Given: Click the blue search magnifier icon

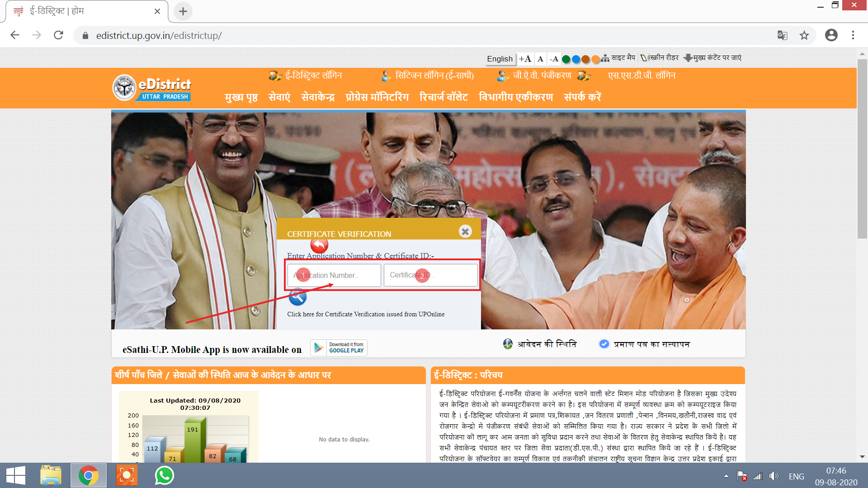Looking at the screenshot, I should (x=297, y=297).
